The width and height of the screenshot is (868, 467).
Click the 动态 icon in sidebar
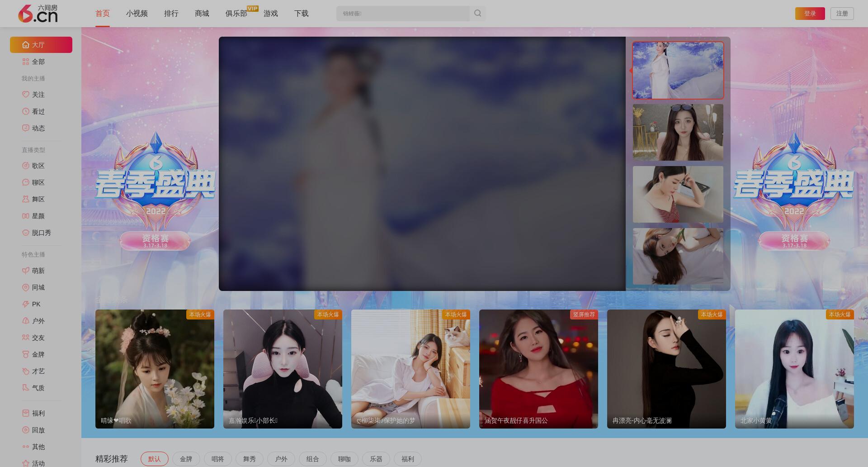[26, 128]
